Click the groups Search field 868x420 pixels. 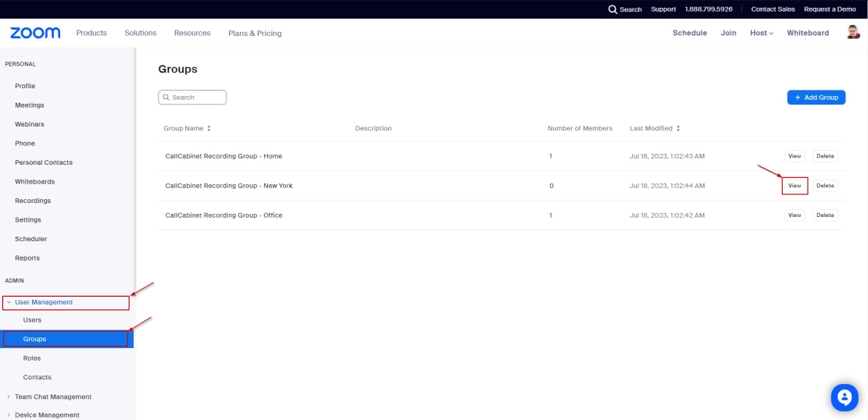click(192, 98)
